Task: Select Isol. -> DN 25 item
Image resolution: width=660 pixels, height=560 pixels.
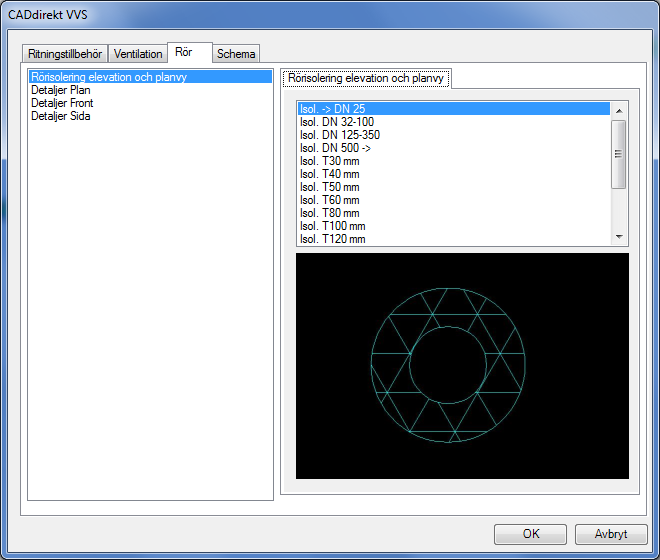Action: (x=454, y=109)
